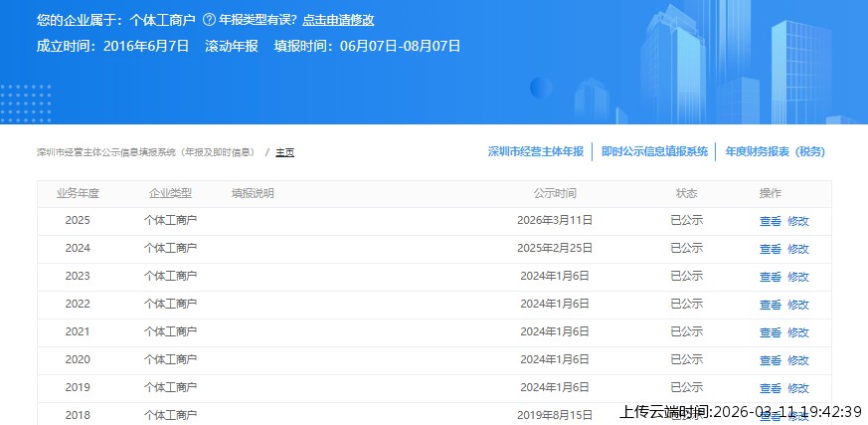The width and height of the screenshot is (868, 425).
Task: Modify the 2023 annual report
Action: pos(798,277)
